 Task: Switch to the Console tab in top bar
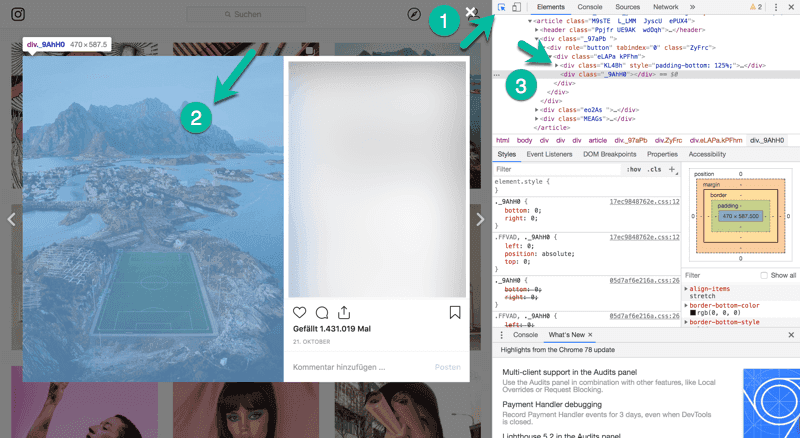590,7
